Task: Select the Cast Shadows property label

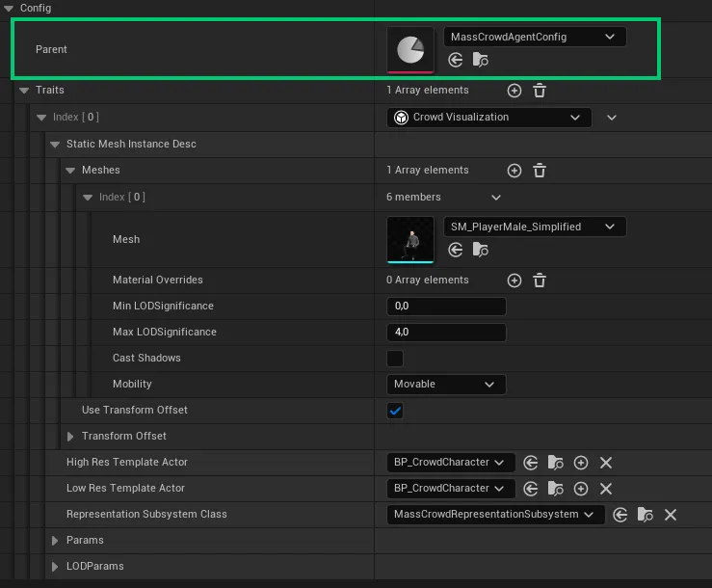Action: [146, 358]
